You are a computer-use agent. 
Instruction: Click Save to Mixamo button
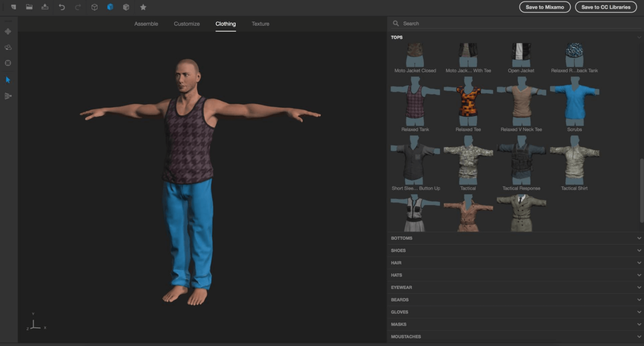[x=545, y=7]
